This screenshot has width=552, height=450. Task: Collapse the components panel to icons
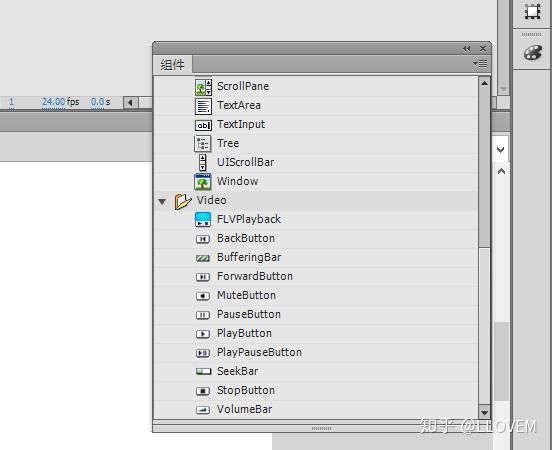tap(467, 49)
